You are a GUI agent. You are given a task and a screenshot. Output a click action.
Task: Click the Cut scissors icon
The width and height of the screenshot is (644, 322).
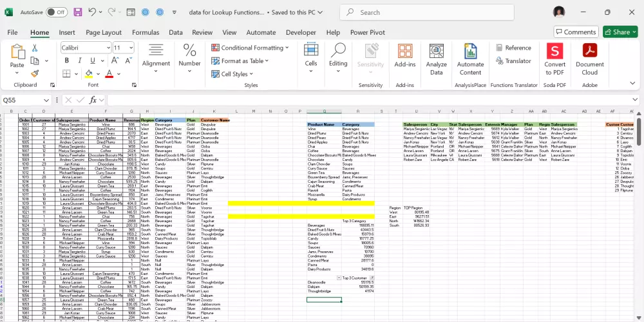coord(35,48)
